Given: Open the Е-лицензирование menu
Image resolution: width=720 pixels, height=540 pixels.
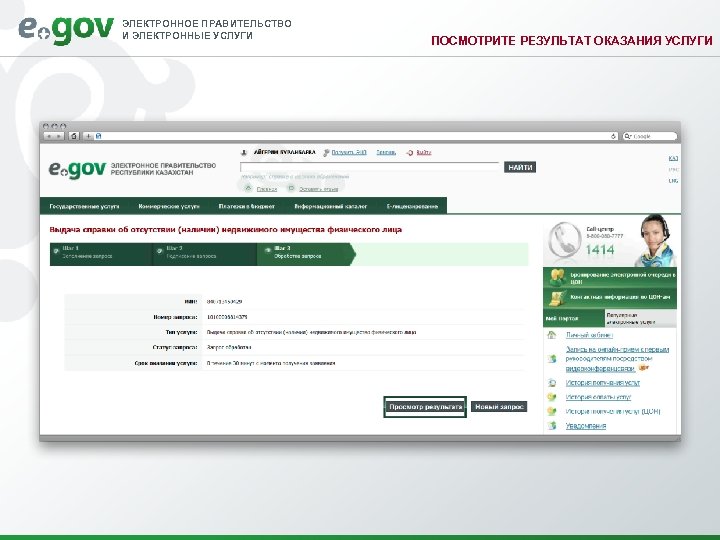Looking at the screenshot, I should point(412,206).
